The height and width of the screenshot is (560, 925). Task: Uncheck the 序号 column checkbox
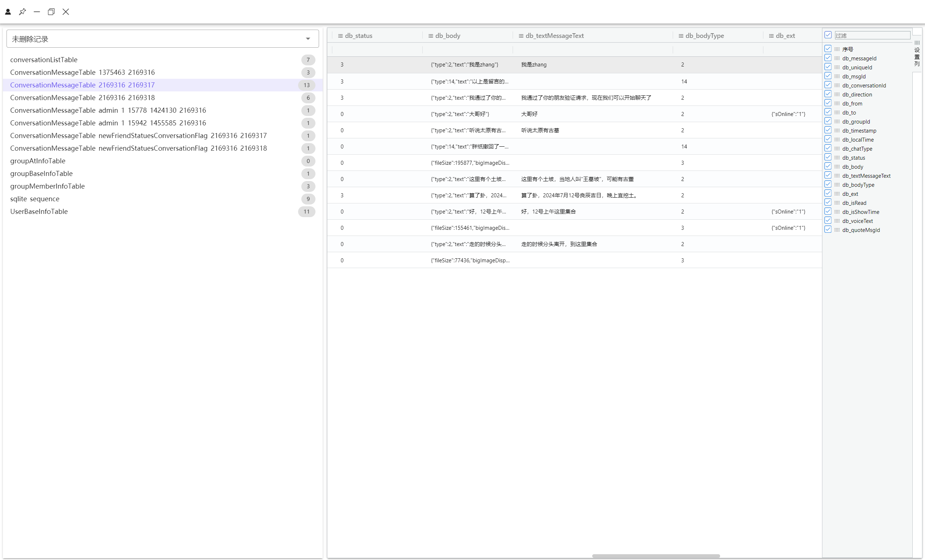[828, 49]
